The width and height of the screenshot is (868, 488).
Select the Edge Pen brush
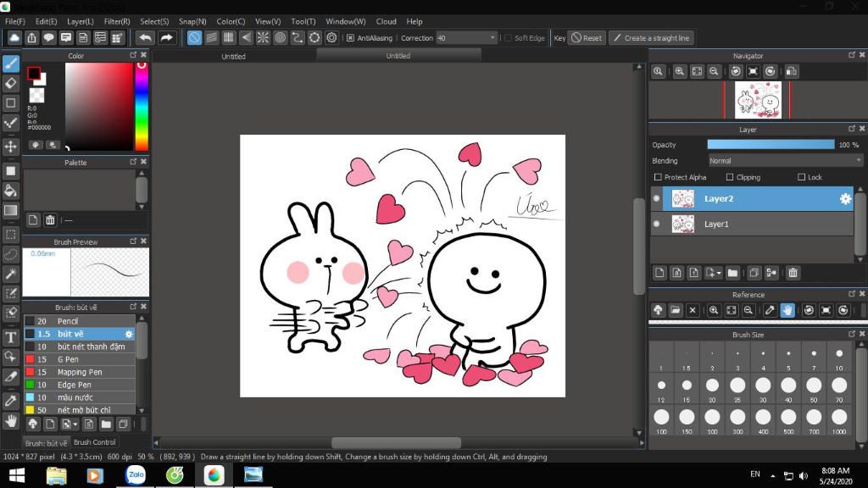click(x=80, y=385)
